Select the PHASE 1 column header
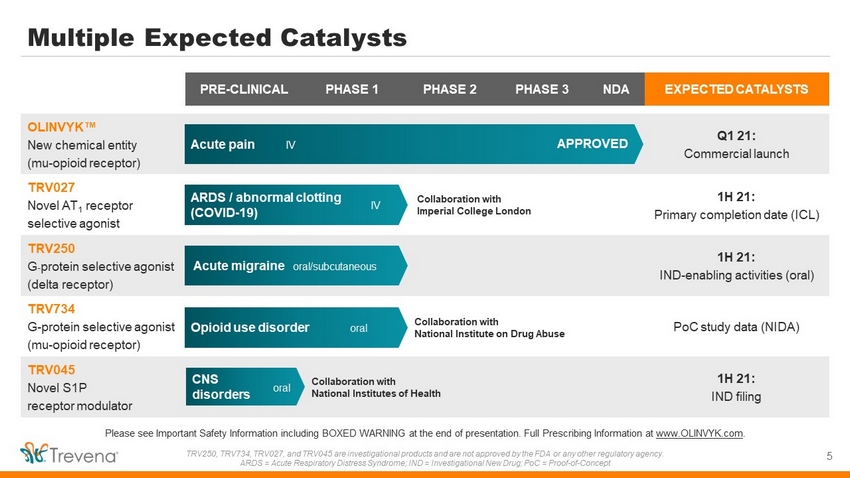Screen dimensions: 850x478 [352, 89]
